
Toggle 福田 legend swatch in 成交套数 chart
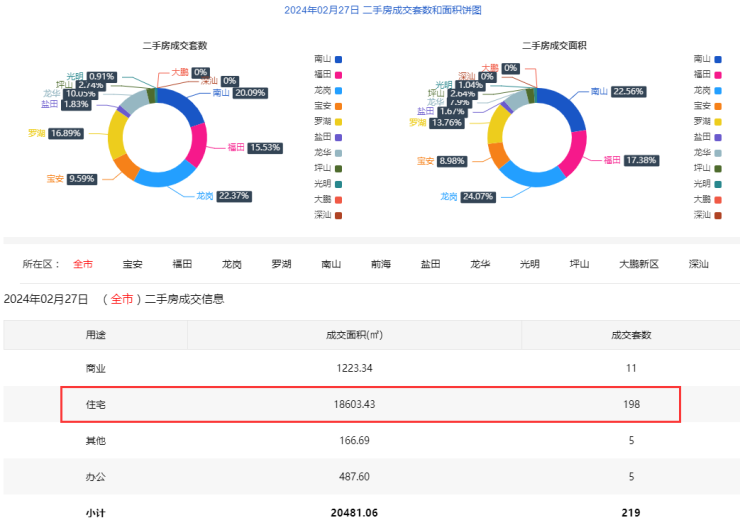pyautogui.click(x=338, y=75)
